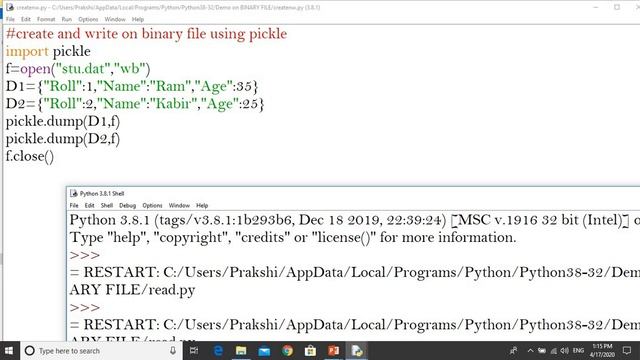Click the pickle.dump(D2,f) line
640x360 pixels.
point(63,139)
